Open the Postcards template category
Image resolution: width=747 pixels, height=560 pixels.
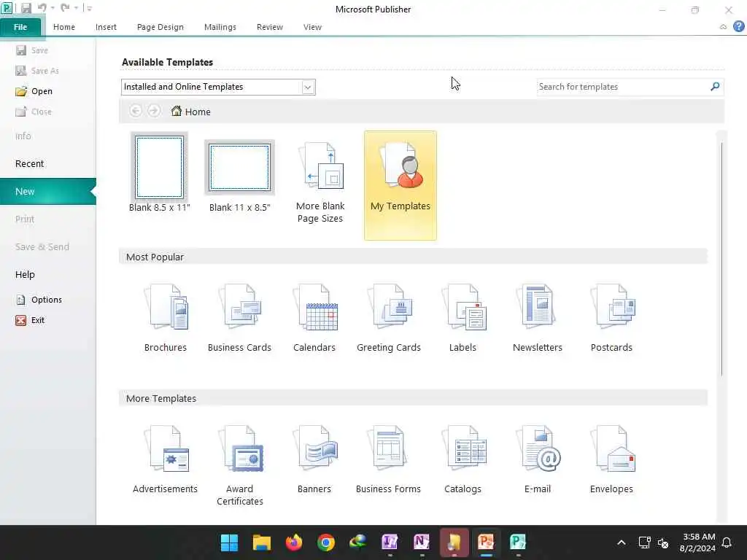(x=612, y=318)
